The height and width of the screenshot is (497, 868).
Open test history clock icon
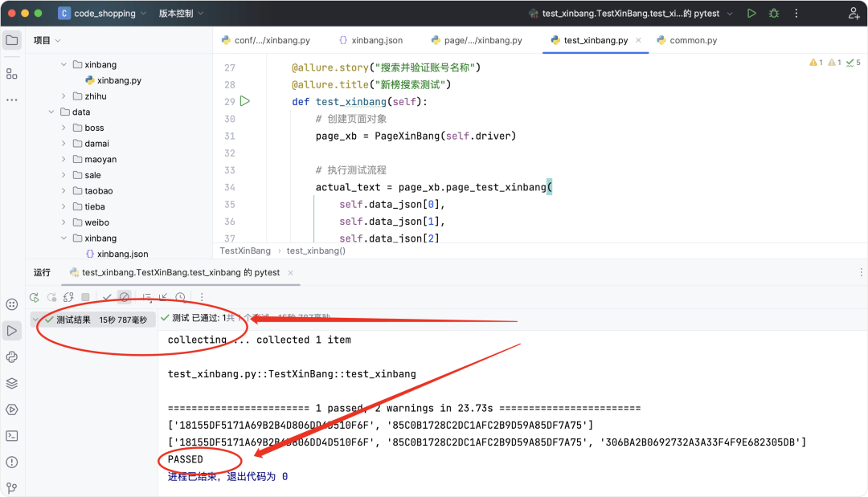click(181, 297)
